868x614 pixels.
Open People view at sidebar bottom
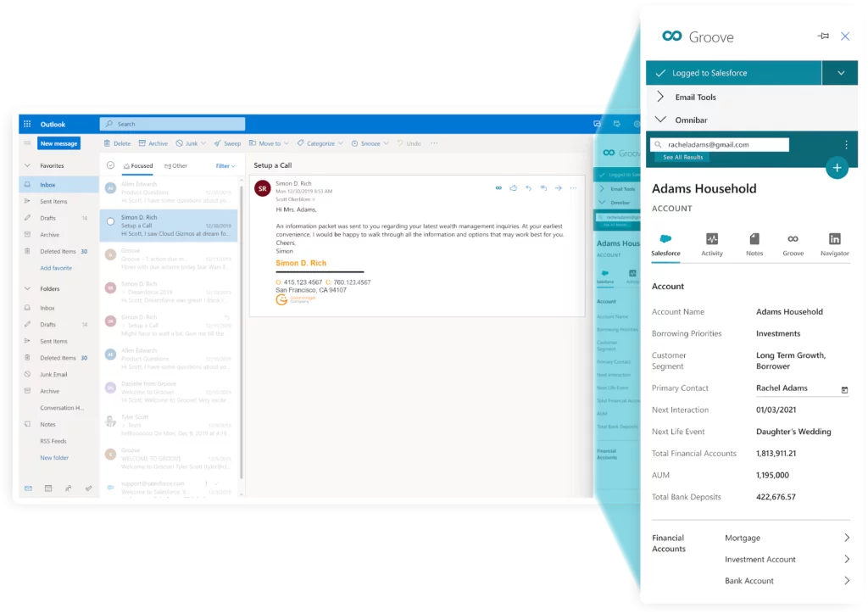[68, 488]
